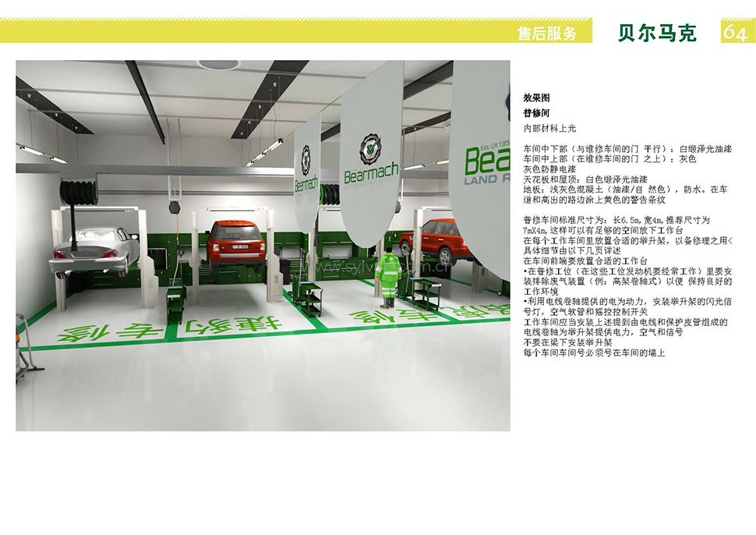Select the line "不要在梁下安装举升架"
Viewport: 756px width, 535px height.
tap(567, 342)
